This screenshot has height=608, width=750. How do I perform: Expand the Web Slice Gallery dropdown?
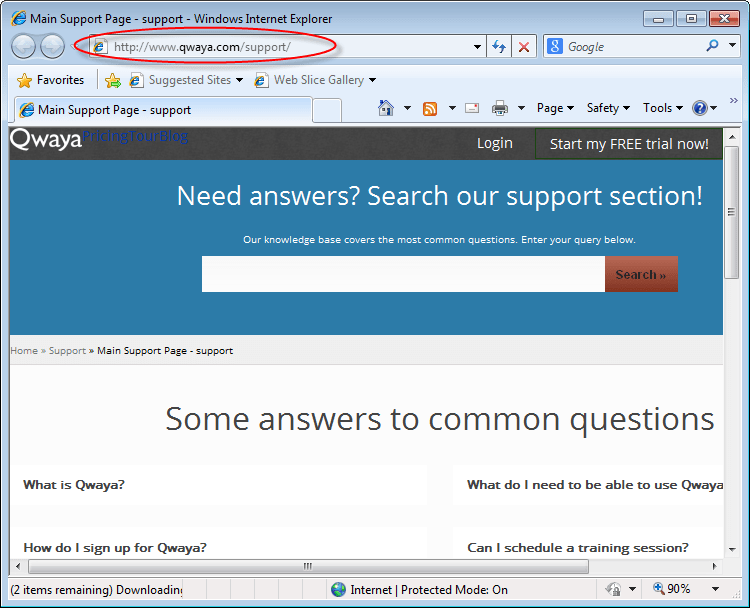372,80
